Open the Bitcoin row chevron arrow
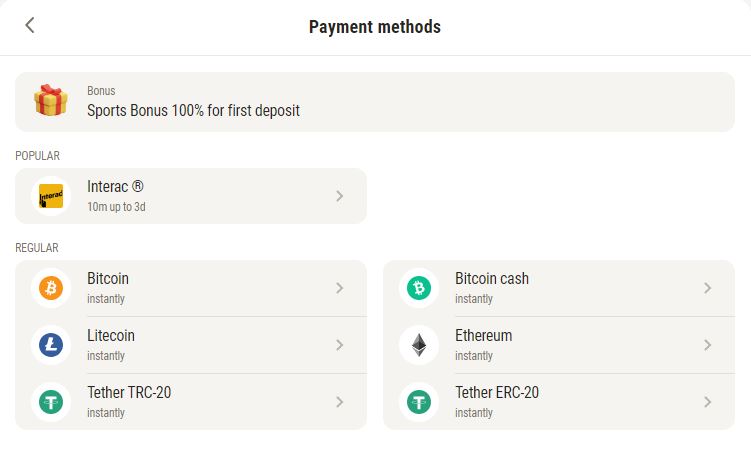This screenshot has height=471, width=751. click(340, 288)
